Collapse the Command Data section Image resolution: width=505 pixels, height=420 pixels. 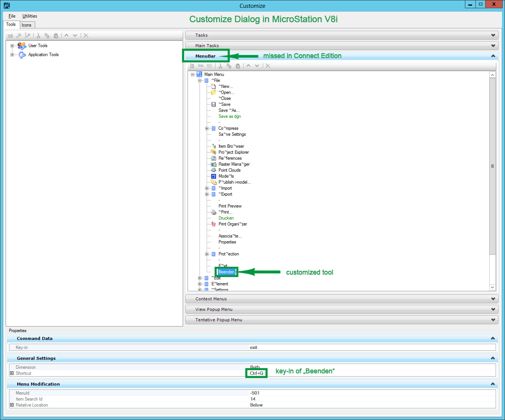[493, 338]
